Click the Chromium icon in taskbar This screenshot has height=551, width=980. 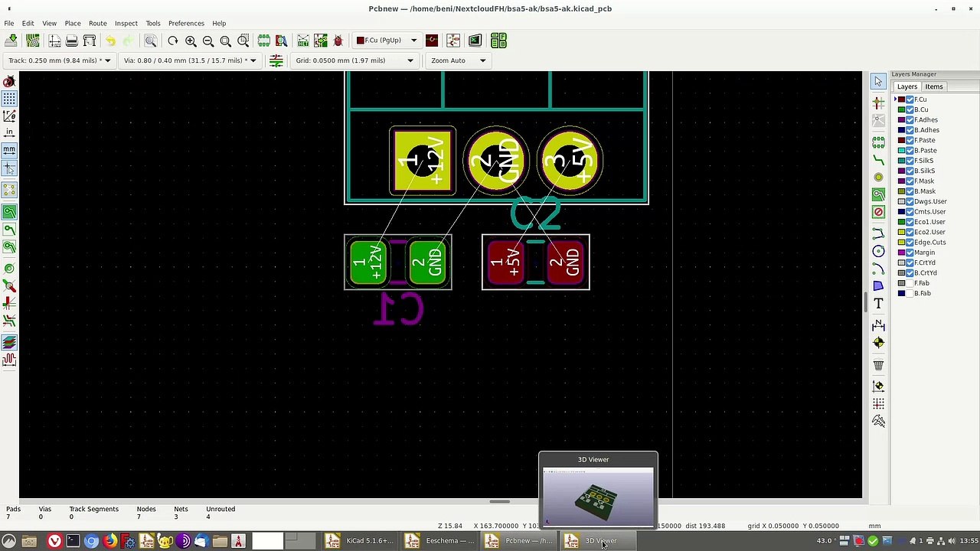[91, 541]
